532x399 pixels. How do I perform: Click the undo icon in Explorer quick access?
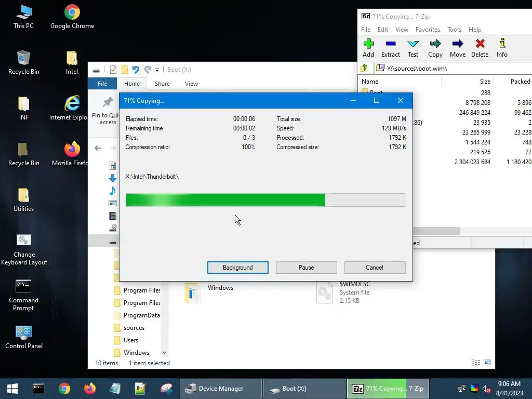tap(136, 70)
